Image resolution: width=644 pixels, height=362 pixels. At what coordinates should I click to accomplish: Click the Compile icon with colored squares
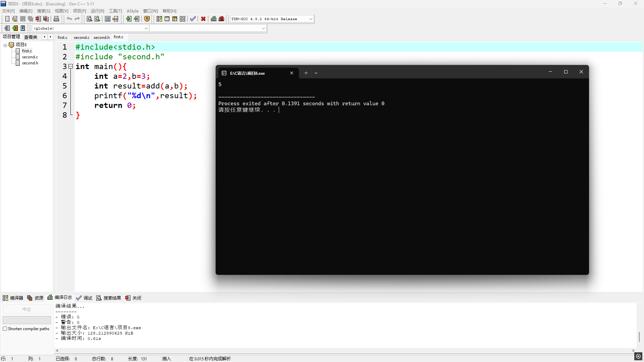(159, 19)
